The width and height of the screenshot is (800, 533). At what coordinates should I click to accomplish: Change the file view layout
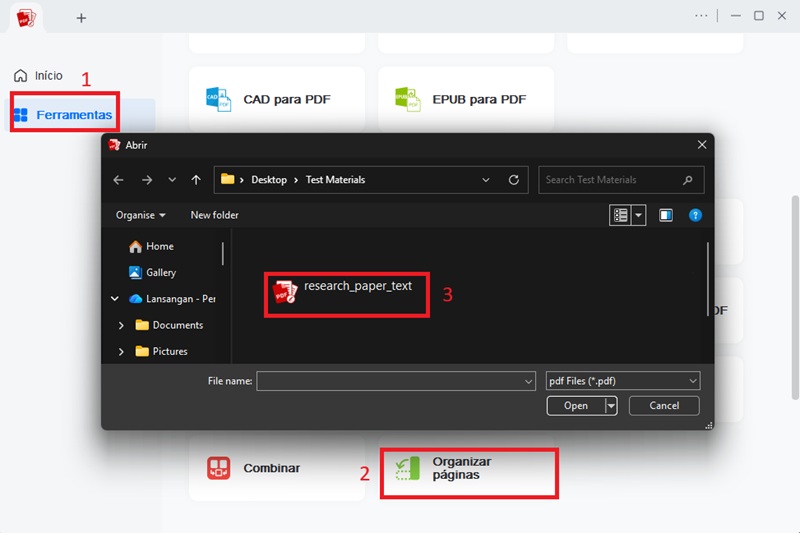point(620,215)
